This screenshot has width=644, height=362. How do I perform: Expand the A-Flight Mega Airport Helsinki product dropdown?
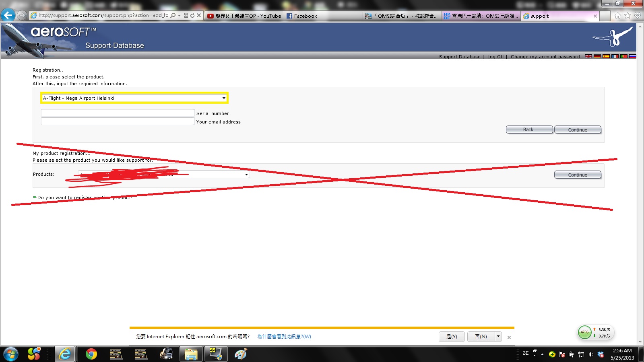134,98
